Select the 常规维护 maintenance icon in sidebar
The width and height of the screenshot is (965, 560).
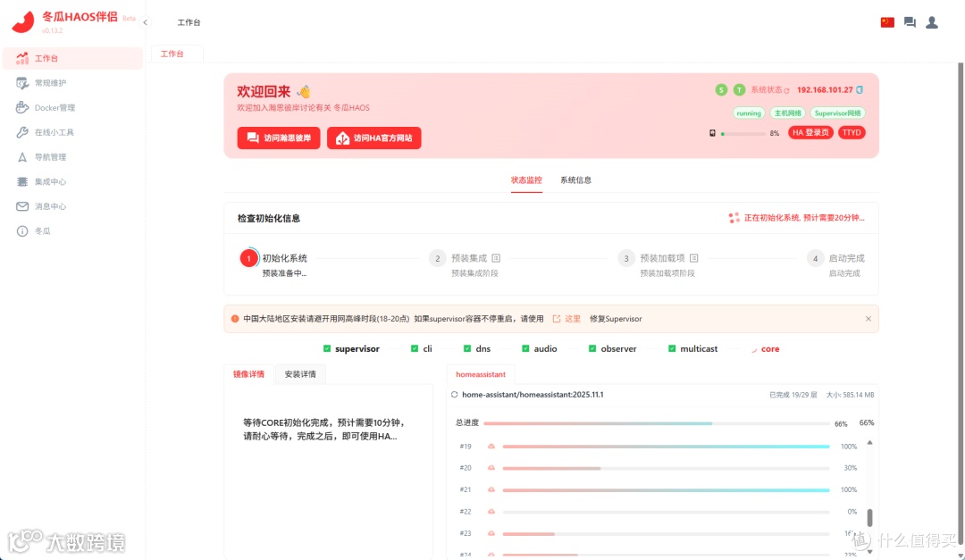click(22, 83)
